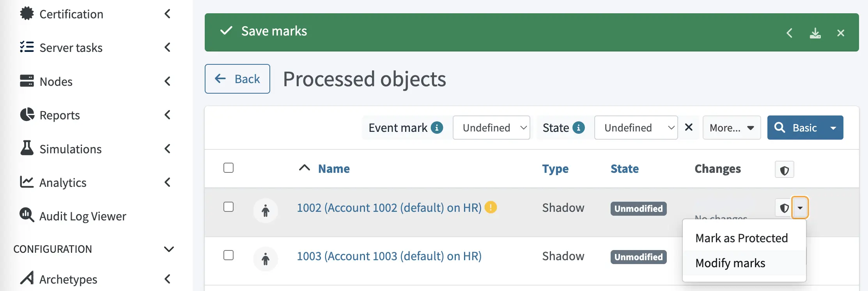The width and height of the screenshot is (868, 291).
Task: Click the State filter info icon
Action: (x=579, y=128)
